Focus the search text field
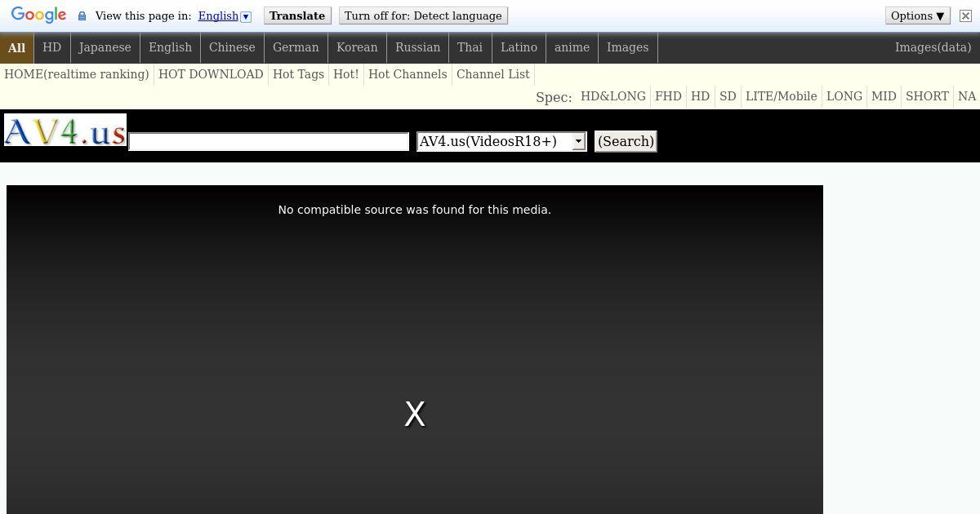980x514 pixels. [x=269, y=142]
